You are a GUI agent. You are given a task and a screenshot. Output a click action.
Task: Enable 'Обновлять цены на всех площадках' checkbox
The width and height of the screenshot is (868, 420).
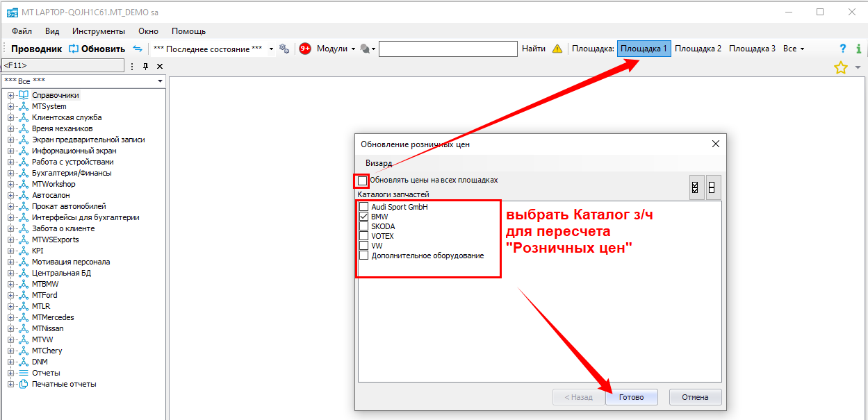tap(363, 180)
